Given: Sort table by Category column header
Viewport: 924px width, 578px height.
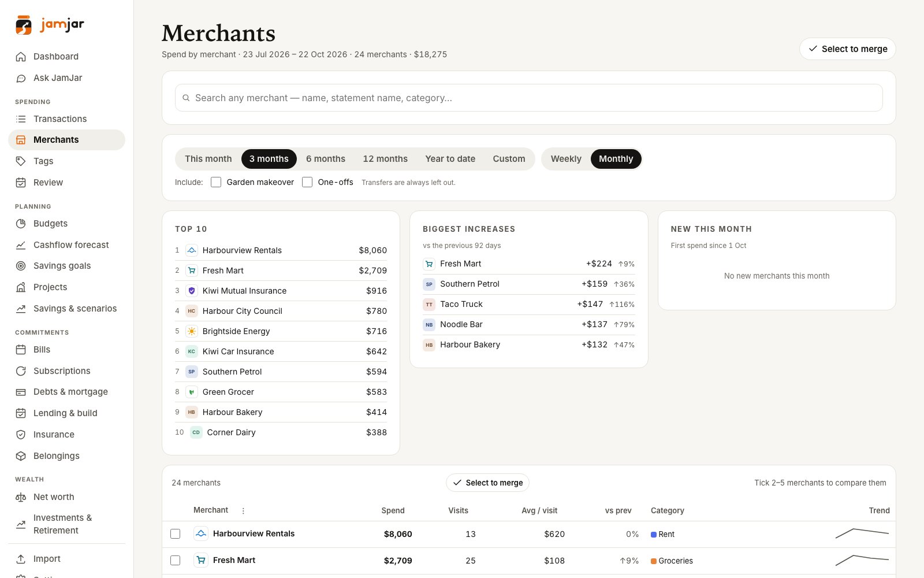Looking at the screenshot, I should [667, 510].
